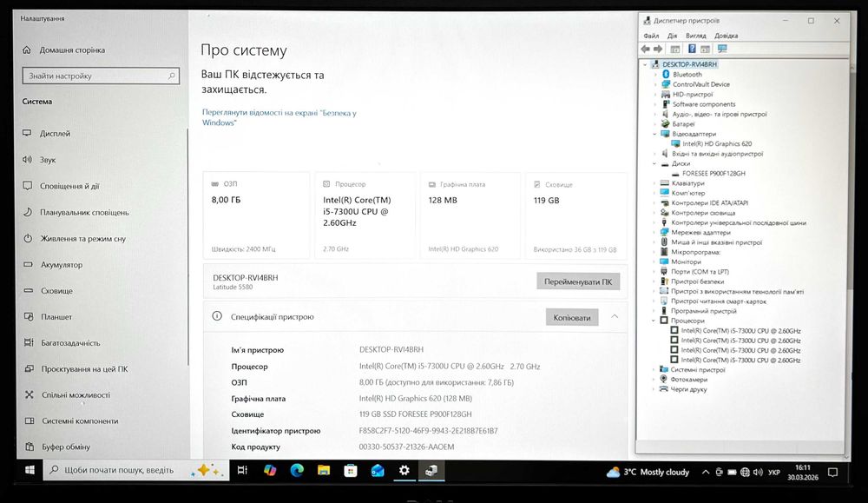Click the Перейменувати ПК button
This screenshot has width=868, height=503.
coord(578,281)
